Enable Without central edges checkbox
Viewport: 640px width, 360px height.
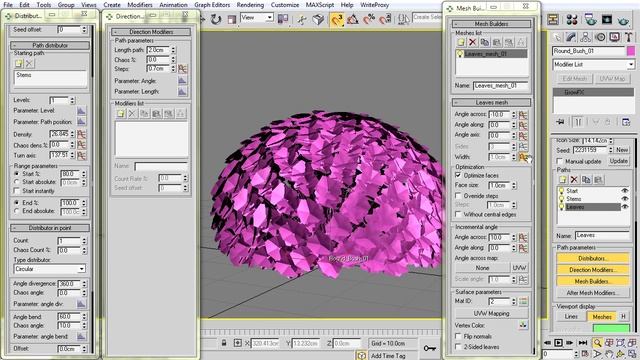pos(458,214)
